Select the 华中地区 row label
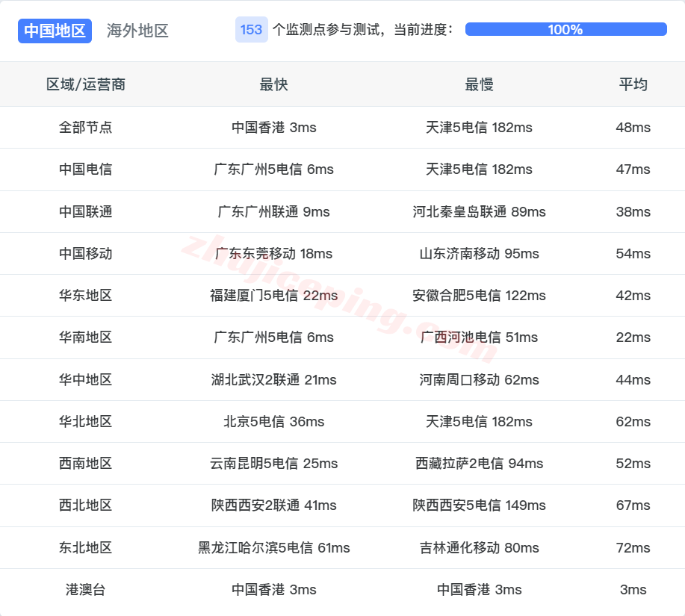685x616 pixels. [86, 379]
